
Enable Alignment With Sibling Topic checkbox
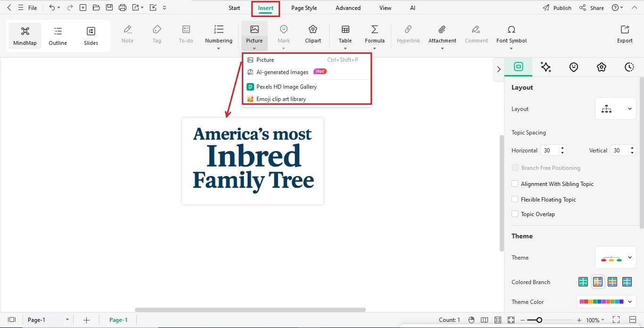(x=515, y=184)
